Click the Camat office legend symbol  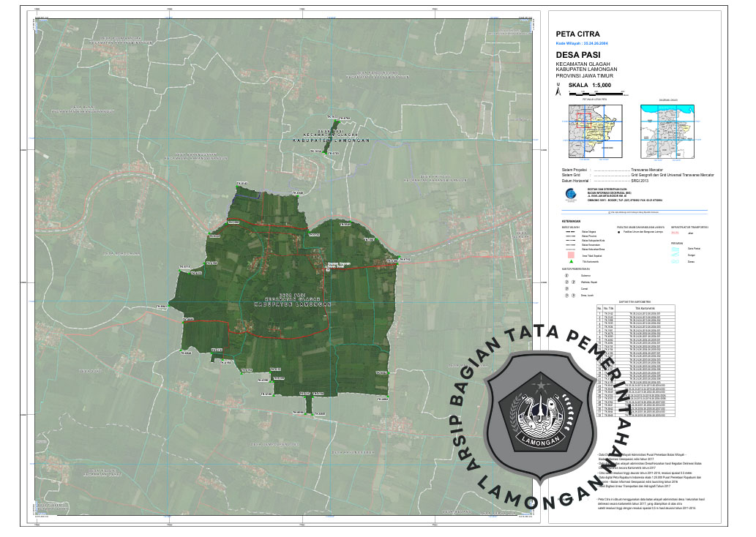(565, 288)
